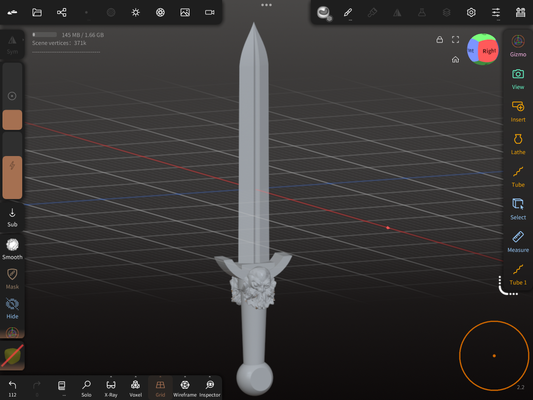
Task: Select the Insert tool
Action: 518,111
